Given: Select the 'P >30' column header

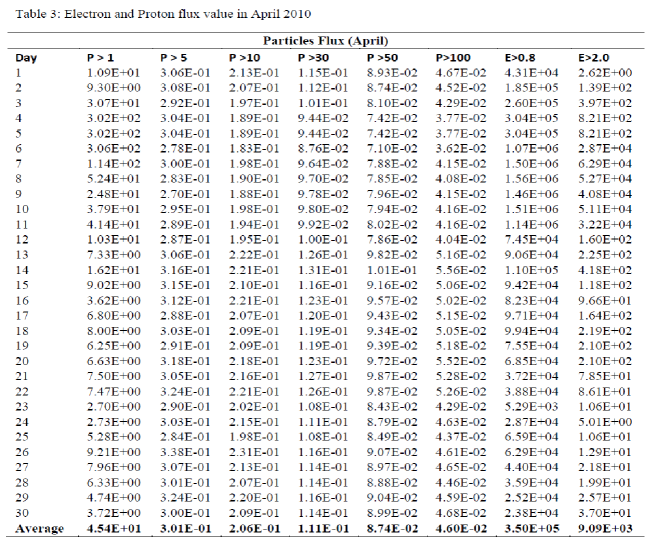Looking at the screenshot, I should (x=313, y=58).
